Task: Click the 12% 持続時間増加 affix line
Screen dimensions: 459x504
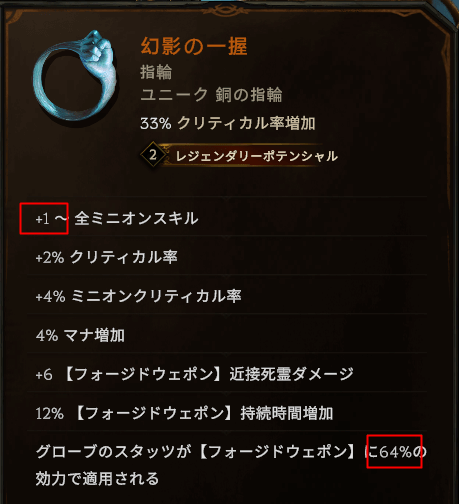Action: 184,413
